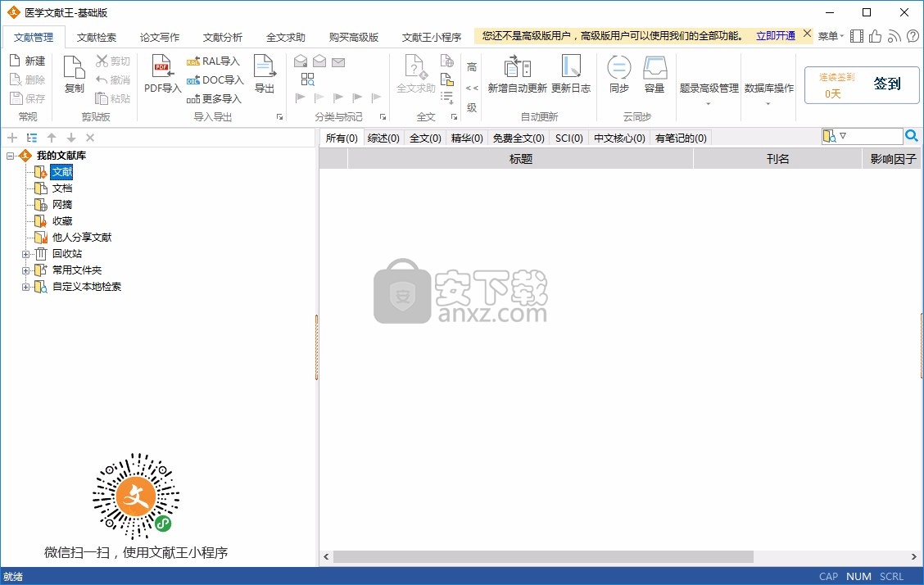Expand the 常用文件夹 tree node
This screenshot has height=585, width=924.
[x=25, y=271]
